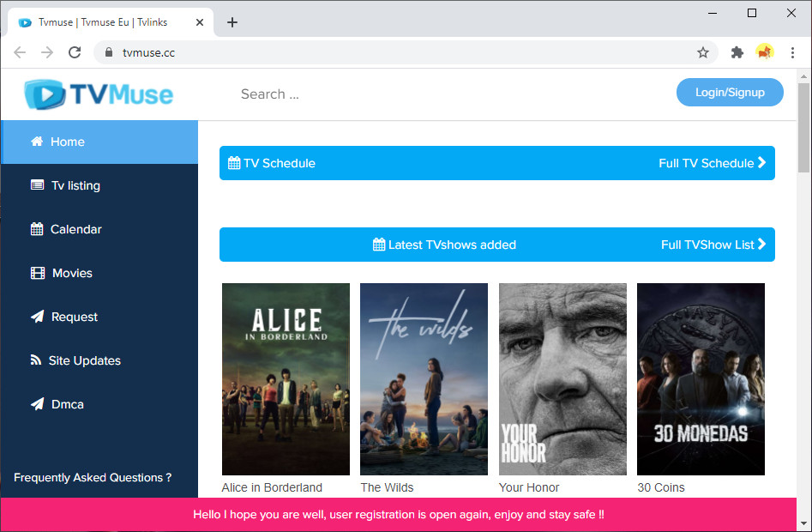Go back to the previous page
The width and height of the screenshot is (812, 532).
tap(20, 52)
